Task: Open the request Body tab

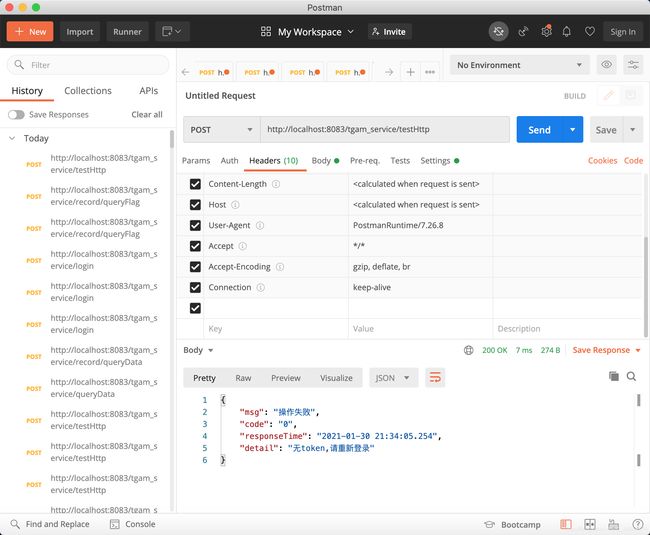Action: (x=325, y=161)
